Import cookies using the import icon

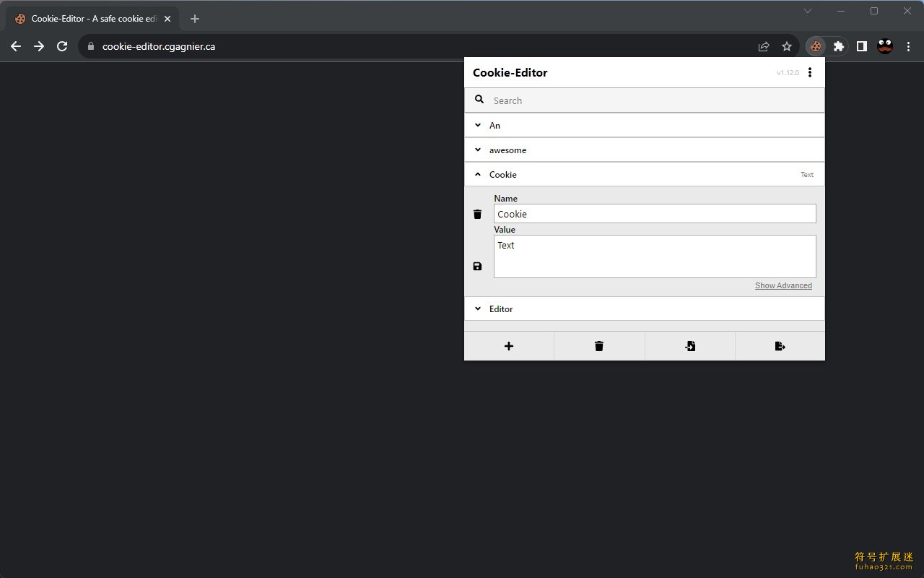pyautogui.click(x=690, y=346)
